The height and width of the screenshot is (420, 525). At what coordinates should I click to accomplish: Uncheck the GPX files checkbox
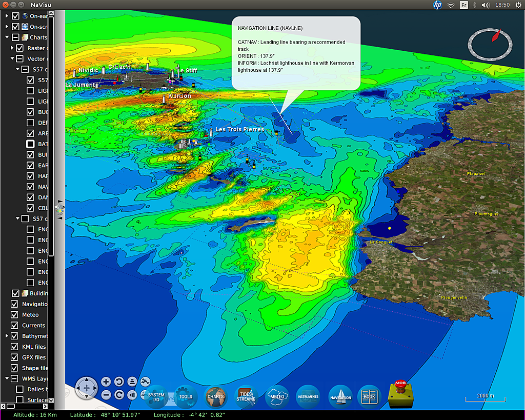[x=14, y=357]
